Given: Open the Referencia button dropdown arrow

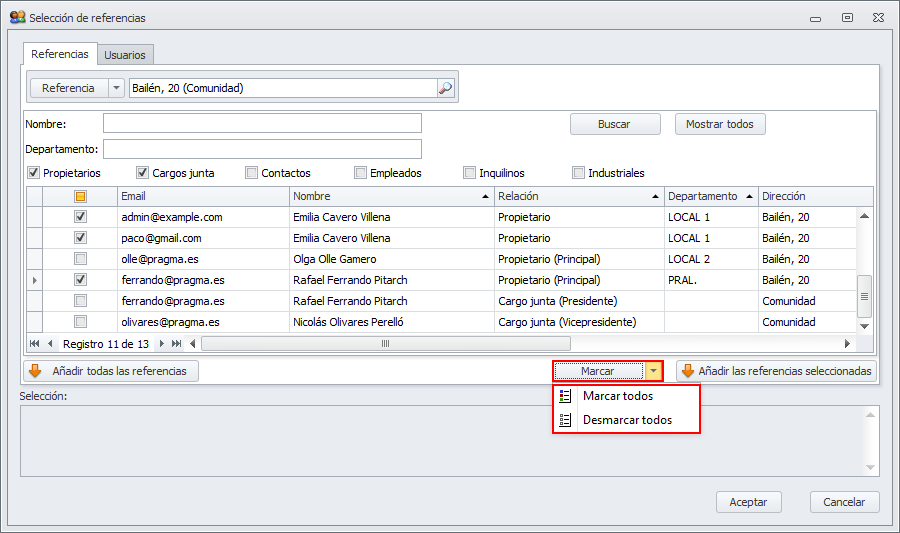Looking at the screenshot, I should click(x=117, y=88).
